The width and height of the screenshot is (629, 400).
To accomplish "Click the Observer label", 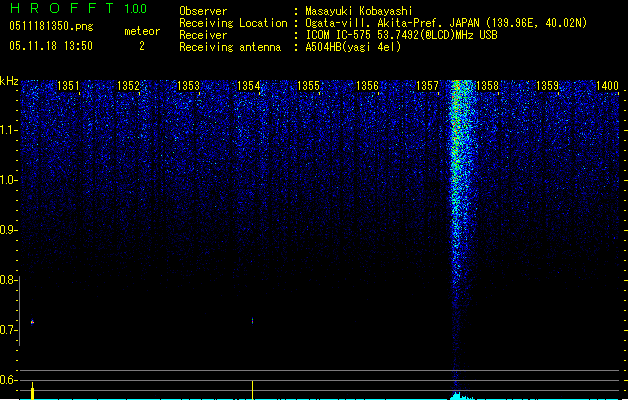I will pos(203,11).
